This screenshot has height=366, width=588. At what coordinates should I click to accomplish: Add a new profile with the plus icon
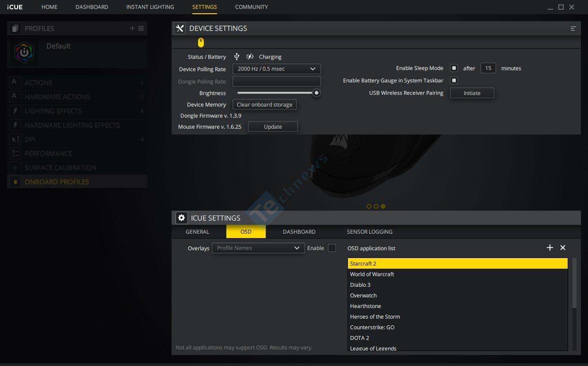point(132,28)
